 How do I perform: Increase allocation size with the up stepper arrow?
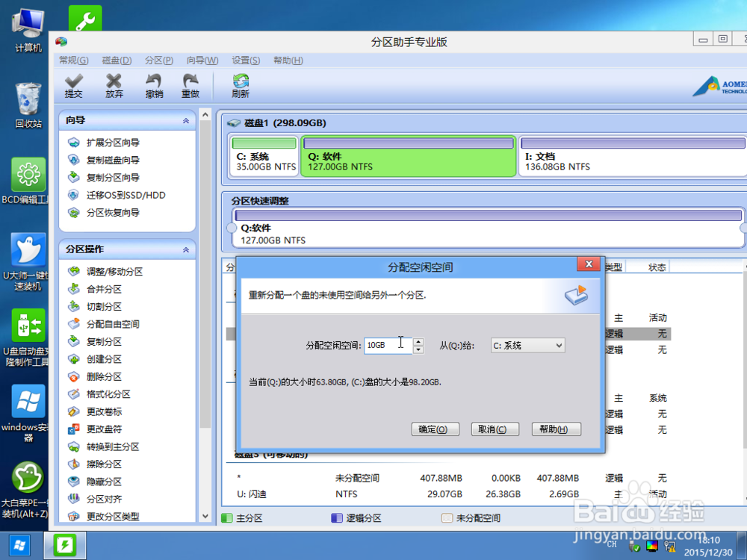(x=418, y=341)
